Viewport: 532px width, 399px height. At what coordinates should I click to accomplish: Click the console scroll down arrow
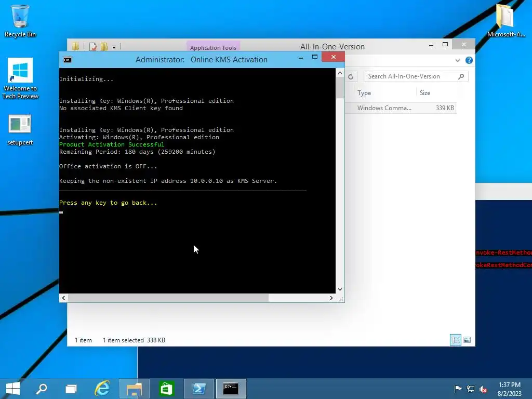(340, 289)
